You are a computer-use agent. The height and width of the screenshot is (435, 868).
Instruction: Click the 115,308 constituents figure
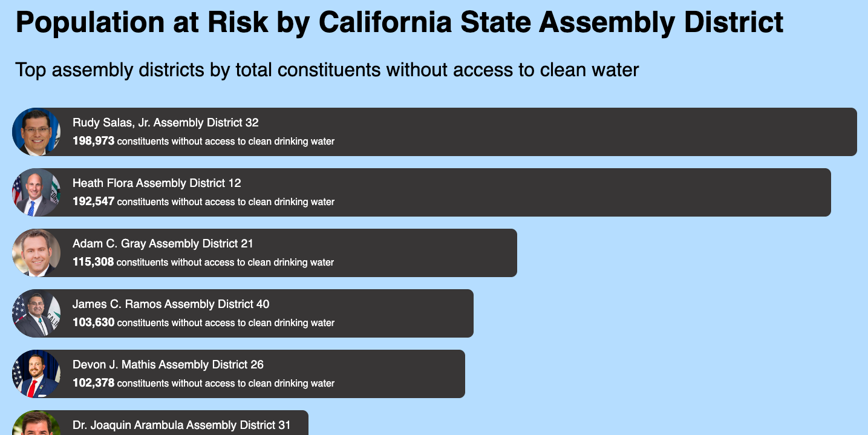click(x=93, y=262)
